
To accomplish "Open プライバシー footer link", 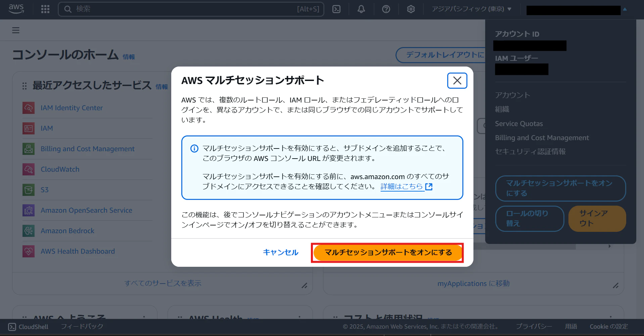I will tap(534, 326).
